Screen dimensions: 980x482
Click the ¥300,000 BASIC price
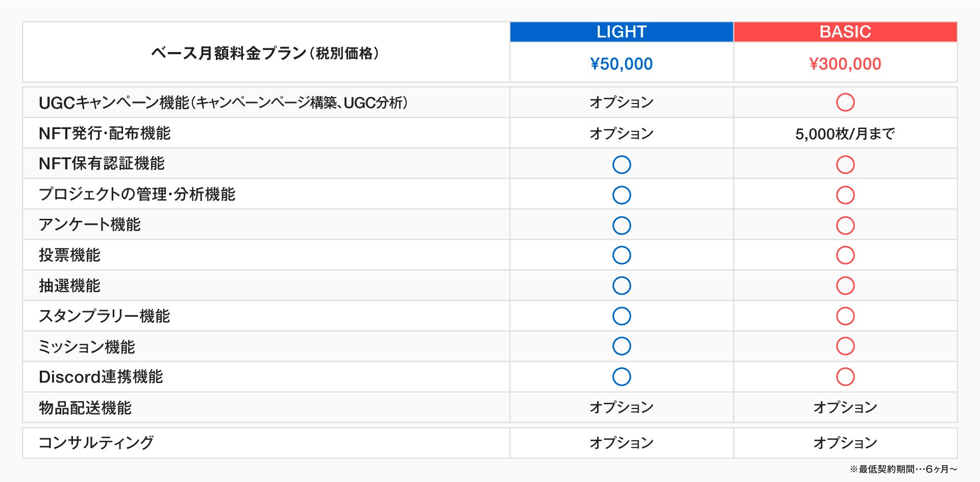(845, 64)
